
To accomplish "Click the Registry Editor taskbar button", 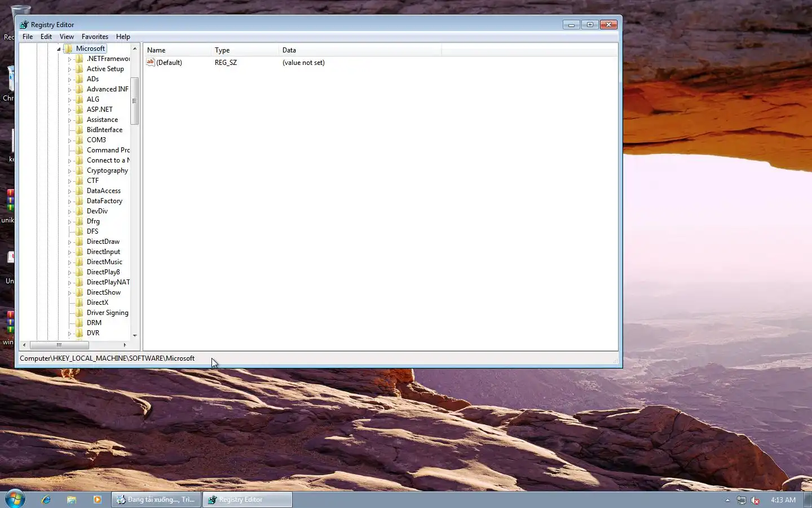I will pos(248,500).
